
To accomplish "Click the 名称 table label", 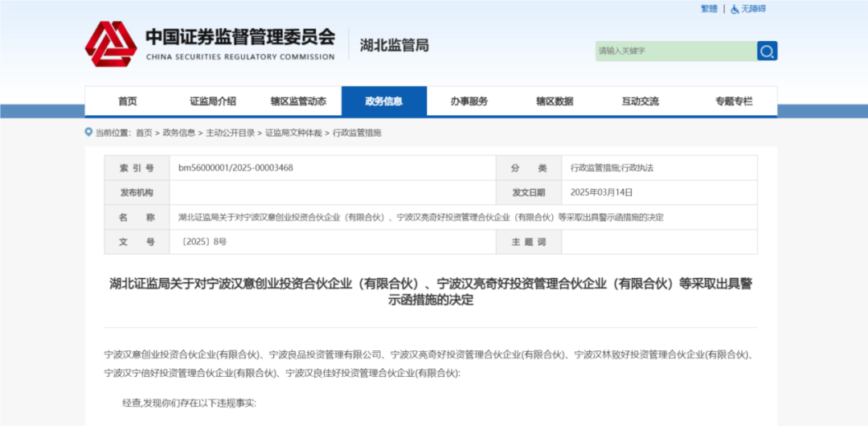I will point(137,218).
